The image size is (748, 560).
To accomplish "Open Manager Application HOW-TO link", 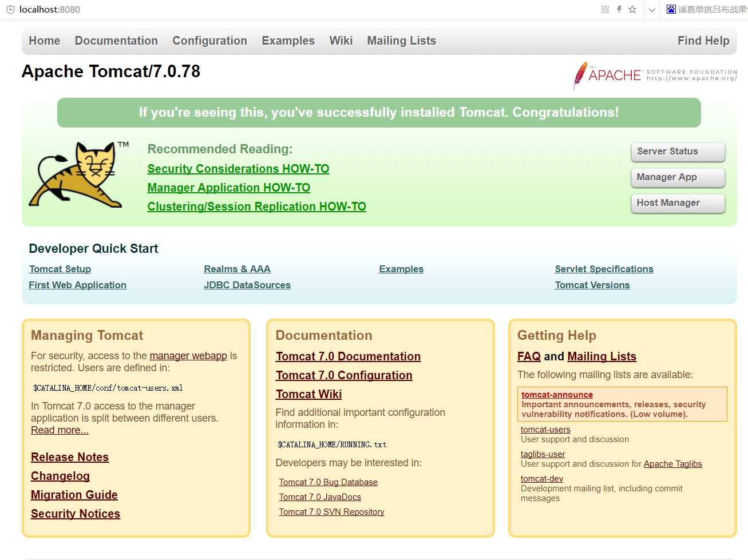I will pyautogui.click(x=229, y=188).
